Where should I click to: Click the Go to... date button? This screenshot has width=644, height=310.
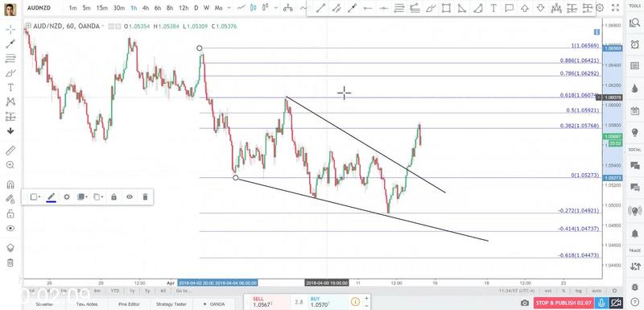pos(184,291)
